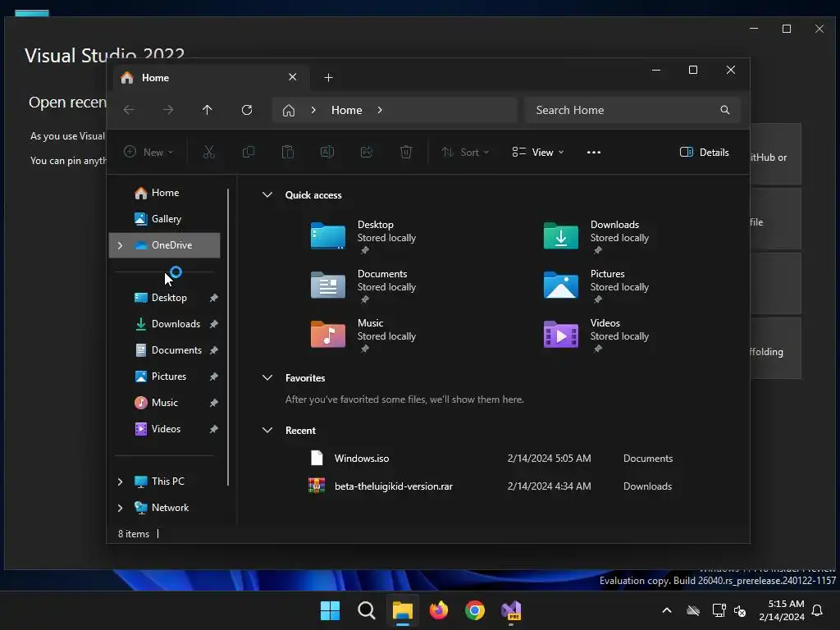Image resolution: width=840 pixels, height=630 pixels.
Task: Click the Share icon in toolbar
Action: coord(367,152)
